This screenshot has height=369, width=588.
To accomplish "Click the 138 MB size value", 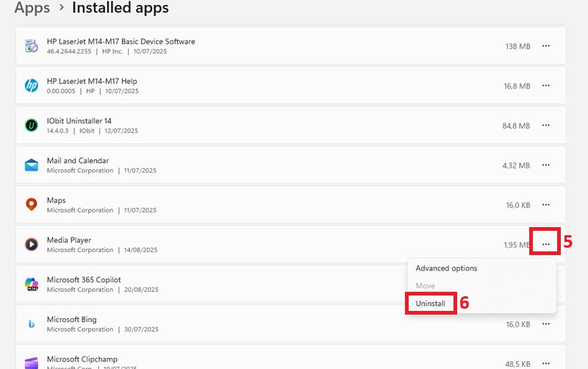I will point(518,46).
